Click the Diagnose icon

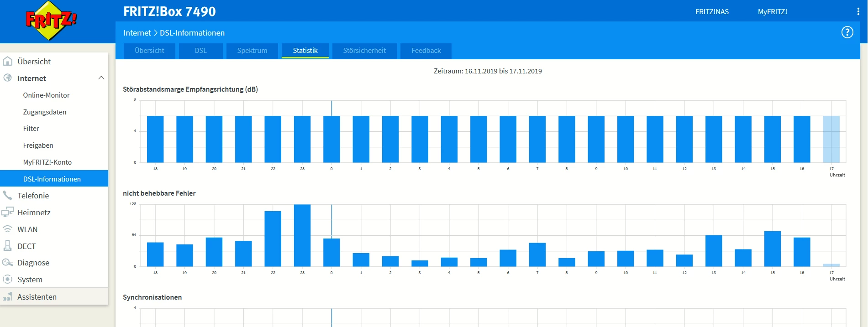(8, 263)
